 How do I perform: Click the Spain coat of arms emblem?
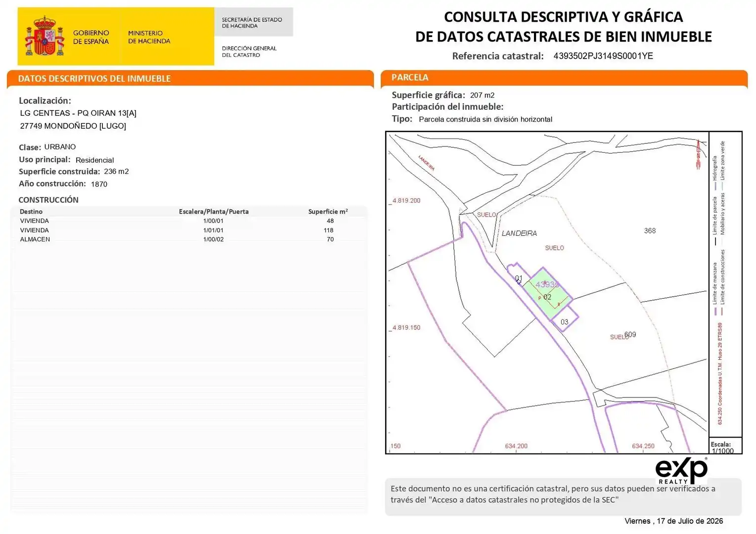[44, 36]
